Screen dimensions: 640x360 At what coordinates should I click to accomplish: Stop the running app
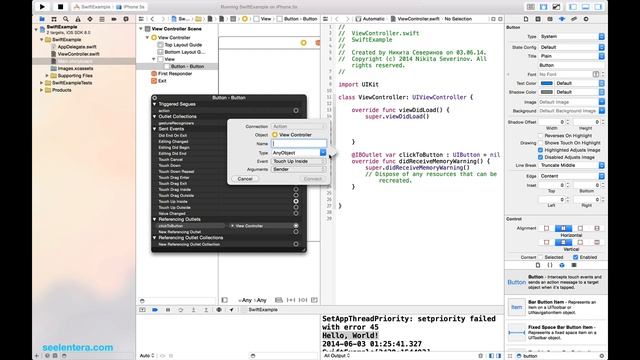(60, 7)
